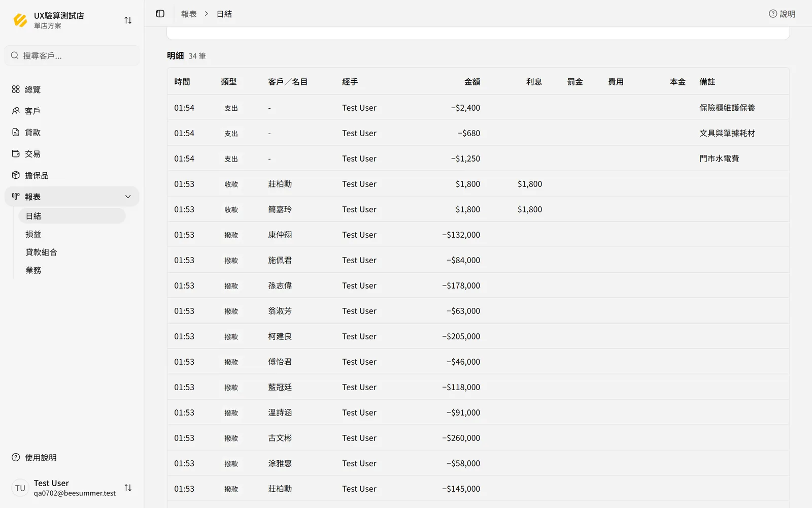Click the −$260,000 amount cell
Screen dimensions: 812x508
[x=461, y=438]
